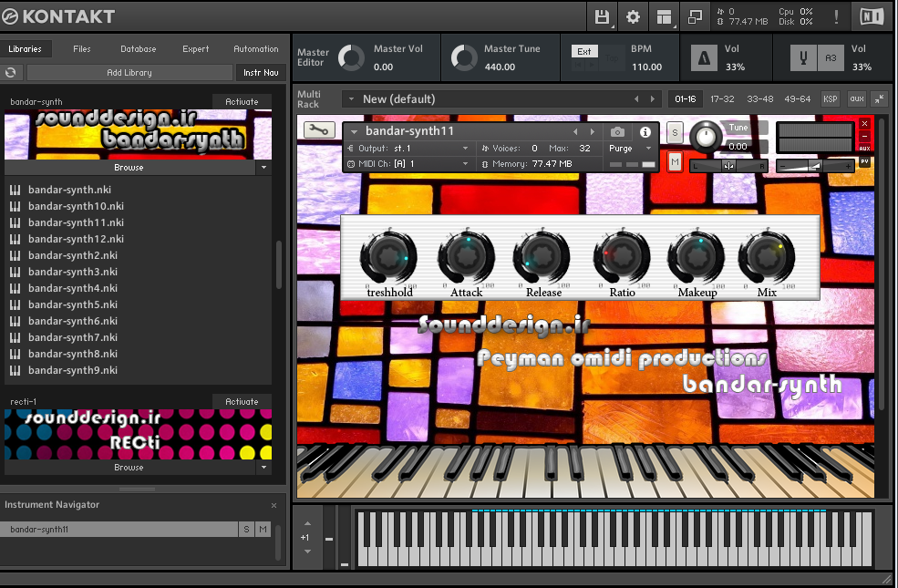This screenshot has width=898, height=588.
Task: Open the A3 reference pitch selector
Action: click(x=831, y=57)
